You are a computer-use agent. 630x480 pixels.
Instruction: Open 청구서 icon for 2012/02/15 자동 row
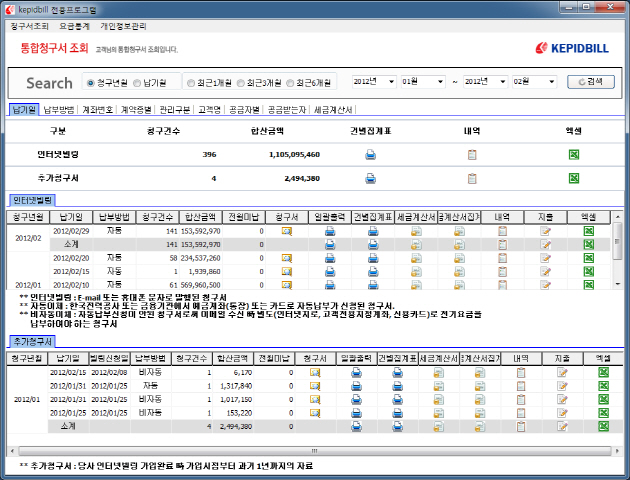click(287, 272)
